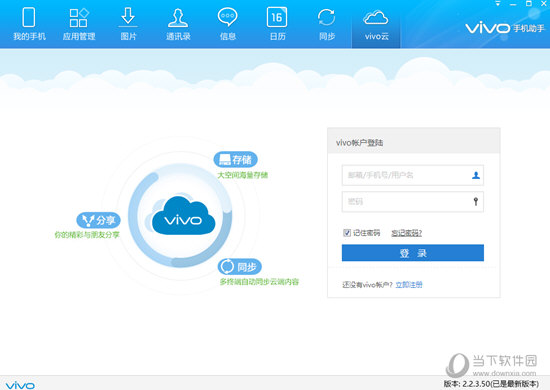Focus the 密码 password input field
The image size is (550, 390).
(x=413, y=201)
